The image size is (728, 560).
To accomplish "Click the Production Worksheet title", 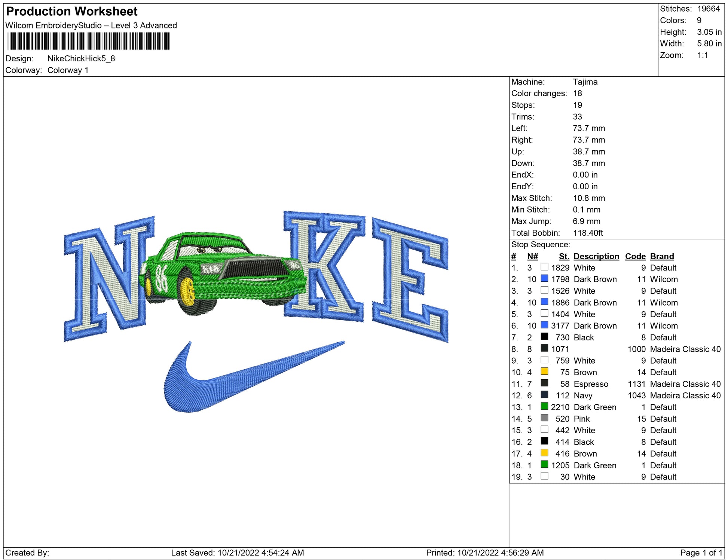I will coord(72,12).
